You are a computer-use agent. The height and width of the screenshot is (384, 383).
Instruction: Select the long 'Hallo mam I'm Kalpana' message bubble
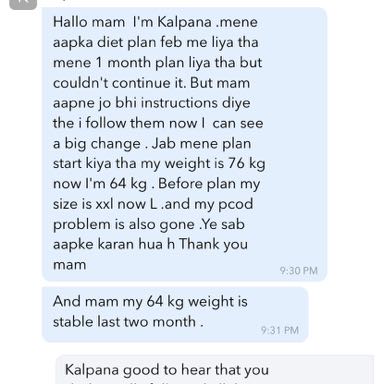click(184, 144)
